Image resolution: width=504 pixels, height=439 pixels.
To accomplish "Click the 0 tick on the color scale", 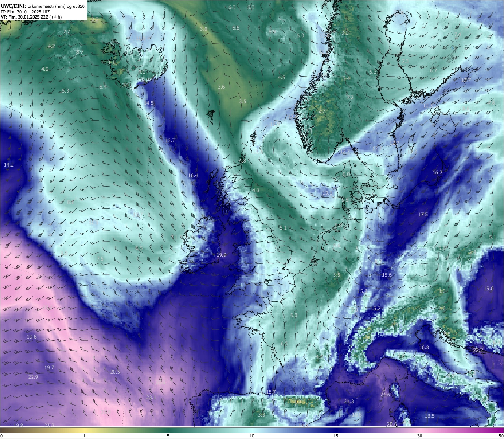I will (1, 436).
